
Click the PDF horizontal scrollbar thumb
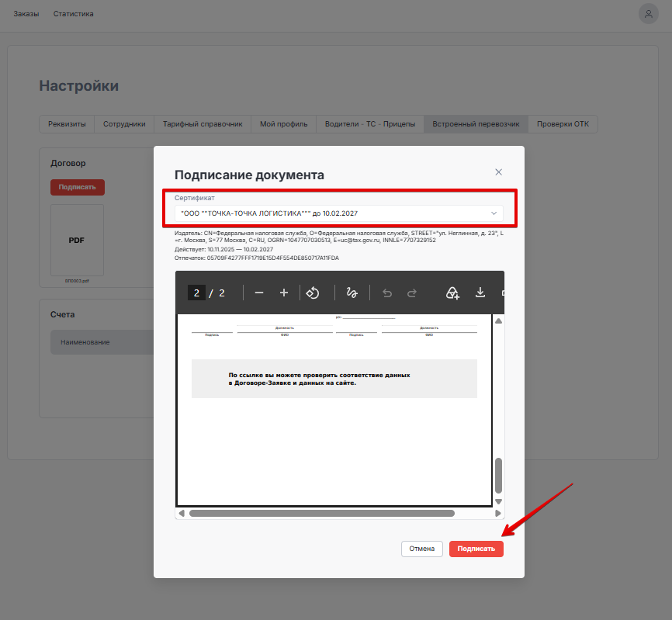tap(322, 514)
